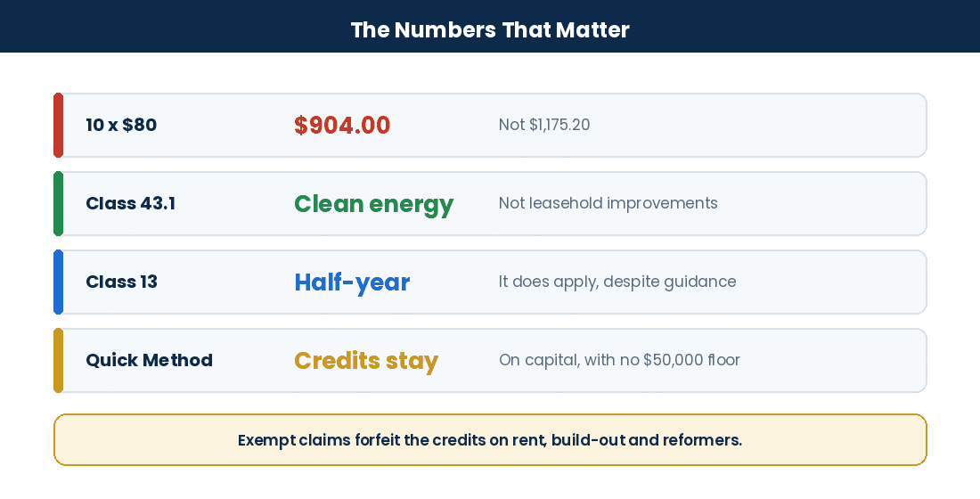980x499 pixels.
Task: Click It does apply, despite guidance note
Action: (617, 282)
